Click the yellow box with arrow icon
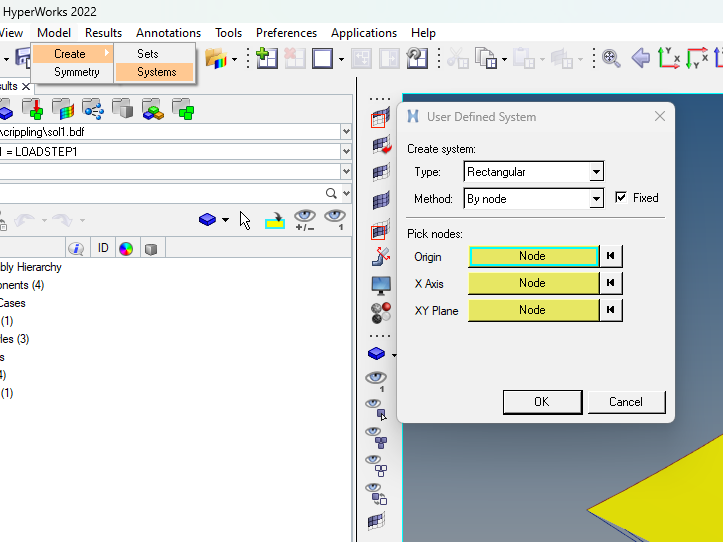 click(275, 220)
